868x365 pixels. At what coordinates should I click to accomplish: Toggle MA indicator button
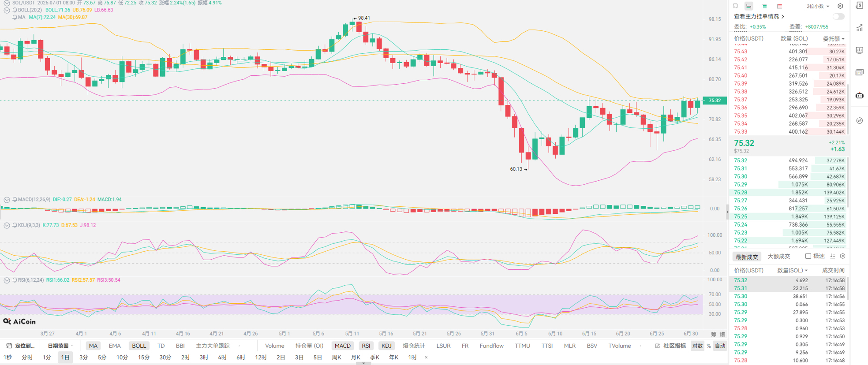click(x=93, y=346)
